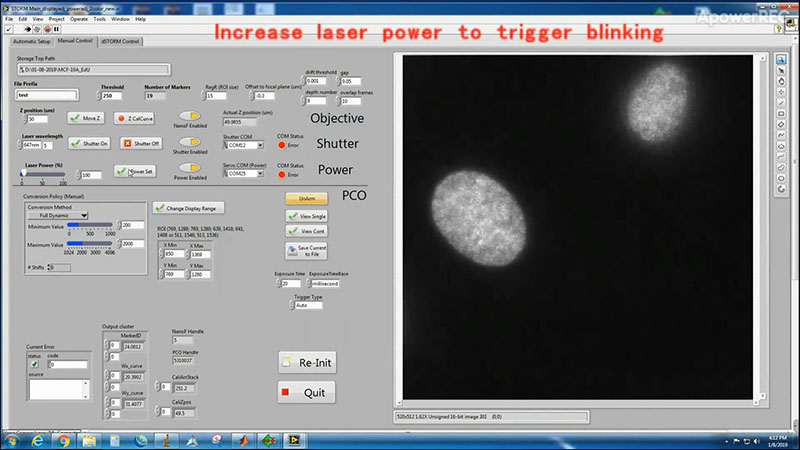Select the broken line tool
The width and height of the screenshot is (800, 450).
point(781,135)
